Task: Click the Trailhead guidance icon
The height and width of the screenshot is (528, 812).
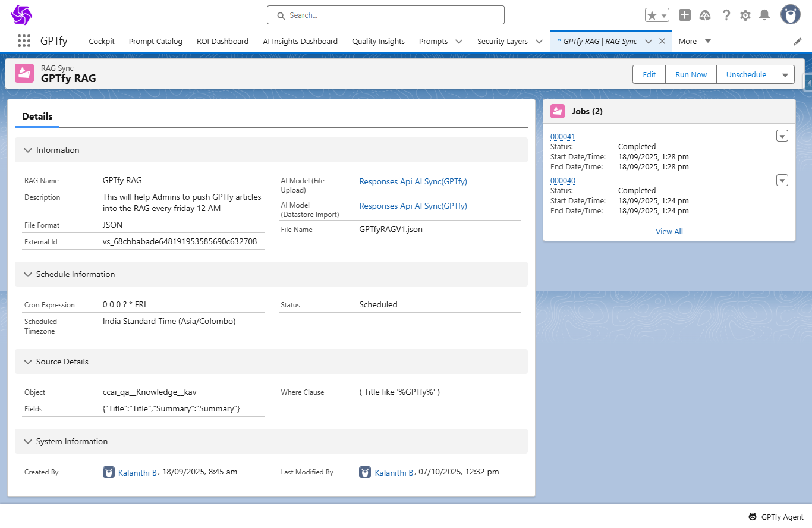Action: 705,15
